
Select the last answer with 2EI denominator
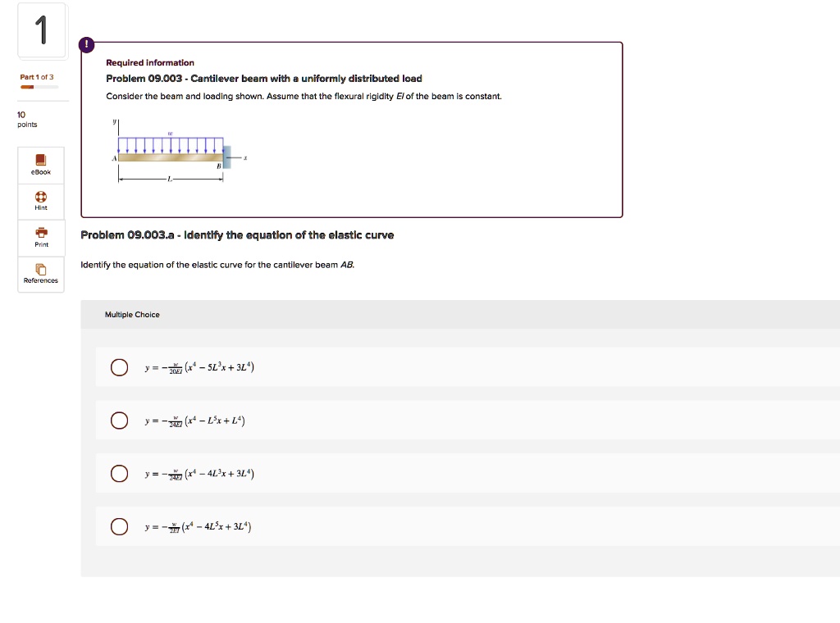click(x=119, y=526)
